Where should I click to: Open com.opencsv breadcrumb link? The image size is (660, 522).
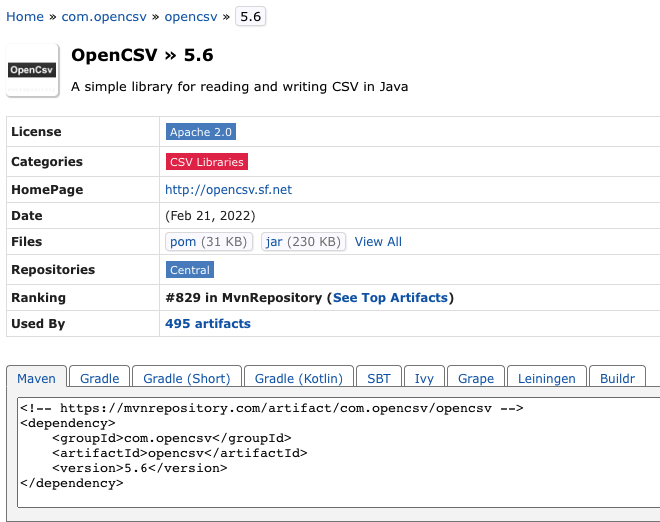click(104, 17)
